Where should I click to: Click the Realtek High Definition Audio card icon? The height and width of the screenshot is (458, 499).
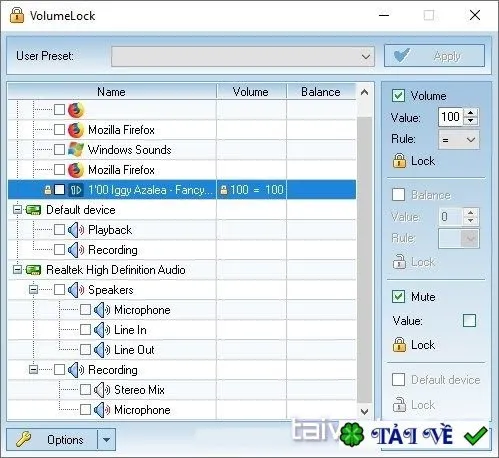tap(33, 270)
